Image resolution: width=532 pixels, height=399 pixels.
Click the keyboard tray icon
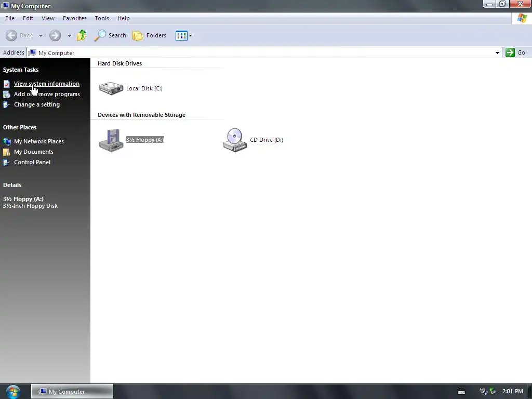pos(461,392)
